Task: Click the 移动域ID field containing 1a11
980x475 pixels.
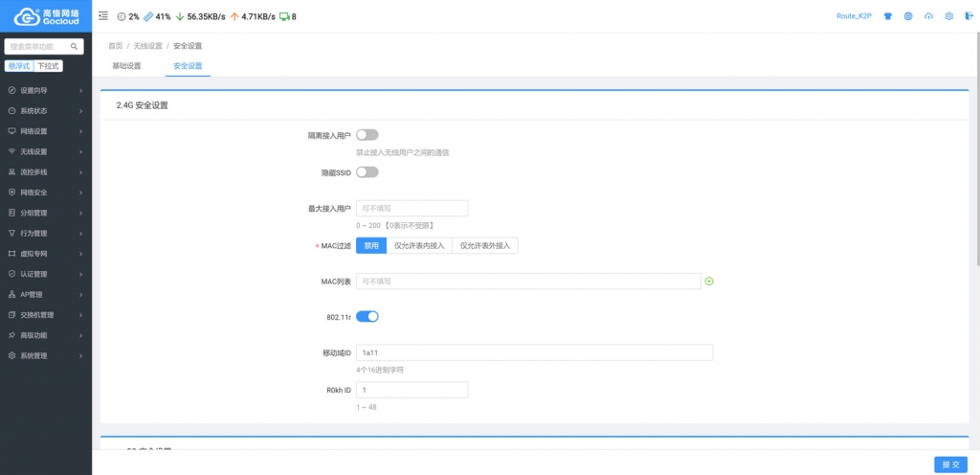Action: (534, 352)
